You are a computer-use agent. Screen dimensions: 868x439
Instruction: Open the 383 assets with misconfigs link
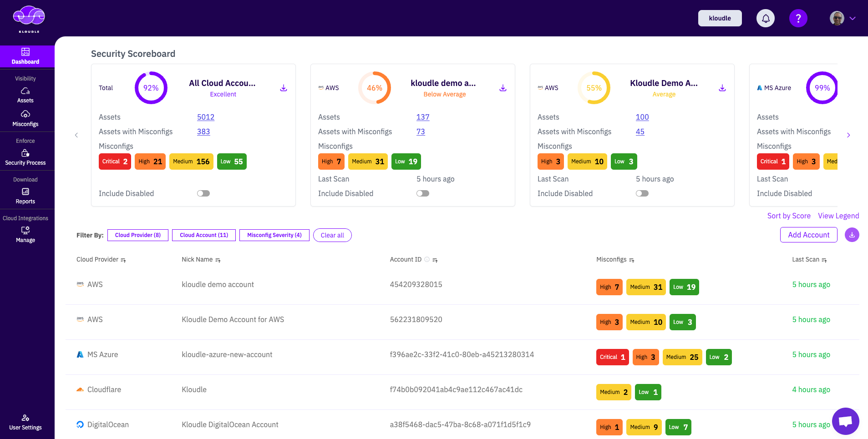point(203,131)
